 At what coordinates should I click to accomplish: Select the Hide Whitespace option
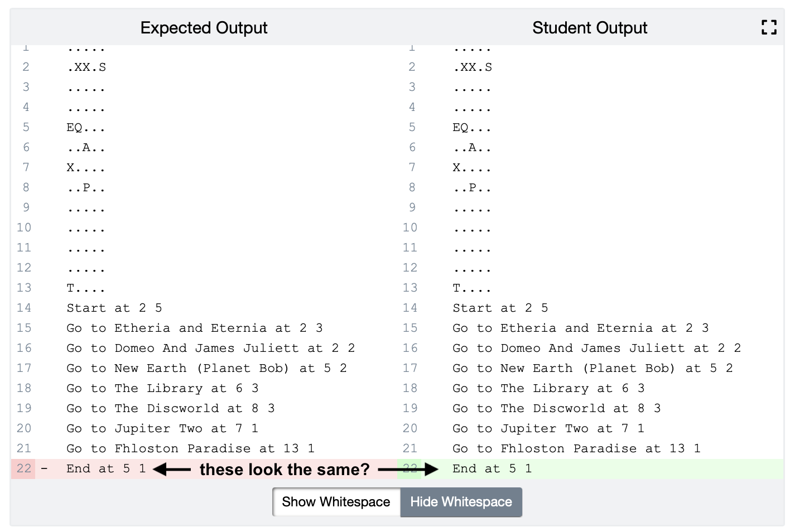point(461,502)
